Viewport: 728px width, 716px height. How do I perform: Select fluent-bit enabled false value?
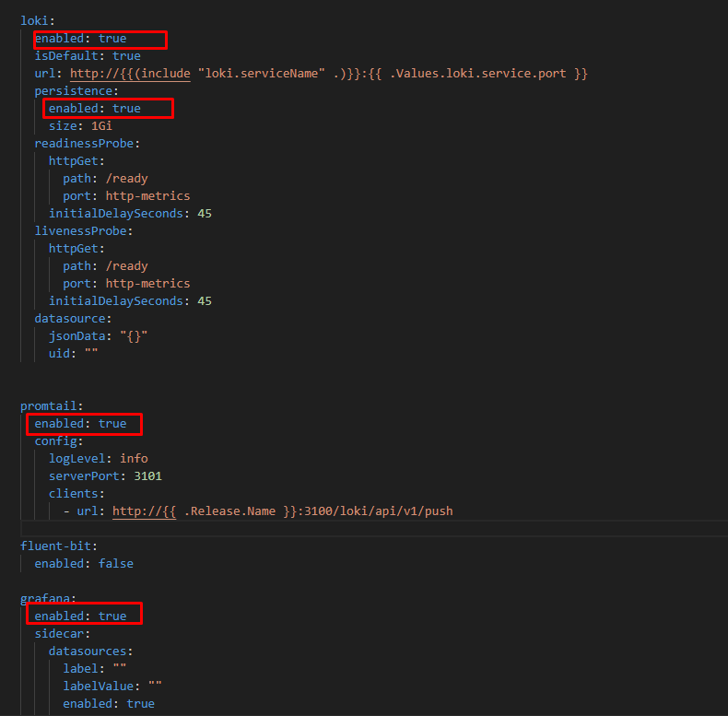click(115, 564)
